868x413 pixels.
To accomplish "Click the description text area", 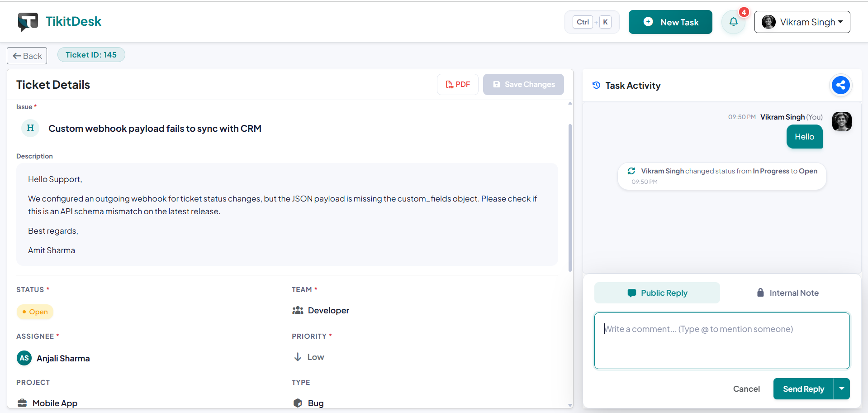I will click(287, 214).
